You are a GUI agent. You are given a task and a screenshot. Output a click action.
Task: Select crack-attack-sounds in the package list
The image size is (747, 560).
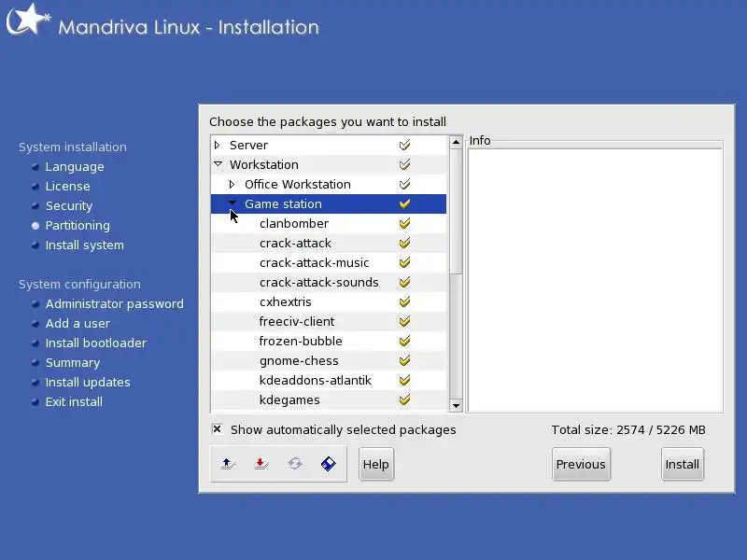tap(319, 283)
